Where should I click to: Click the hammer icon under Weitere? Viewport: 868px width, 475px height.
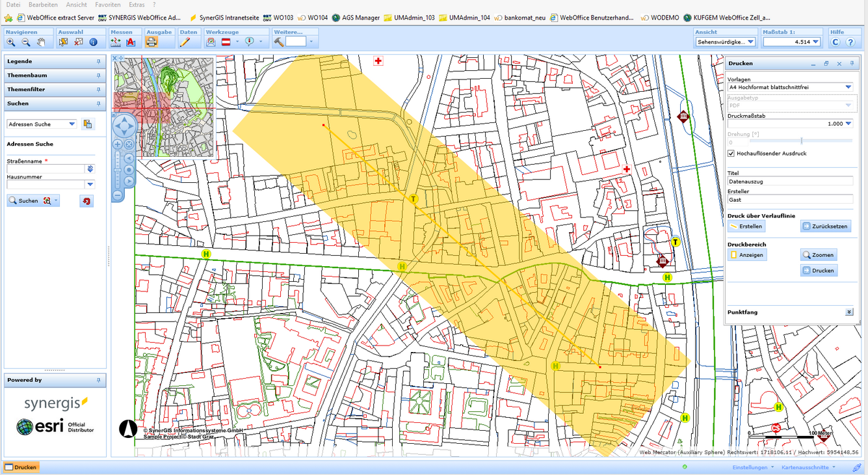(x=279, y=42)
